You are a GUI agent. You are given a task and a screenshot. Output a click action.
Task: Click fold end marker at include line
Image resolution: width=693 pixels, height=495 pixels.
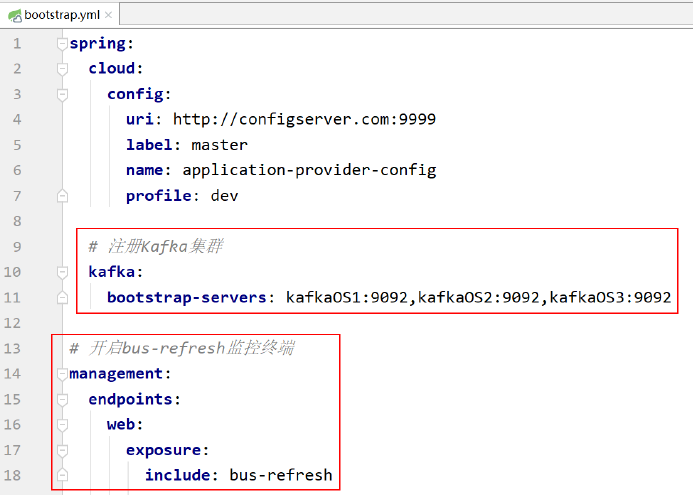(62, 475)
